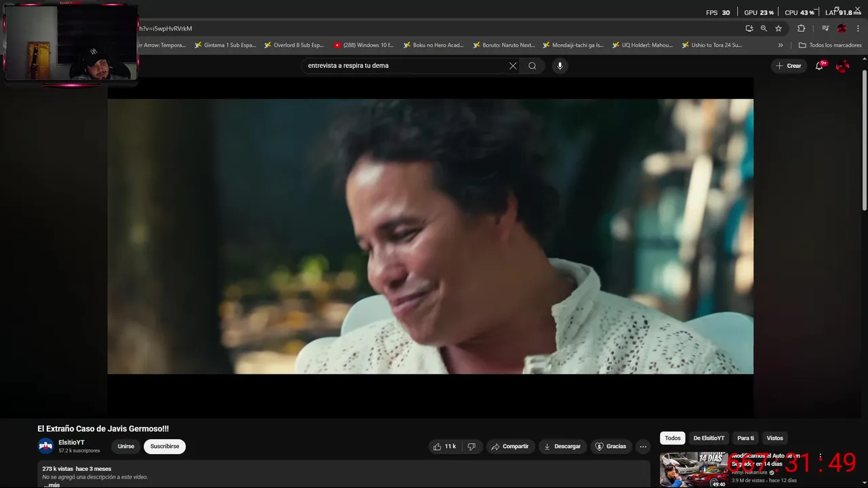This screenshot has height=488, width=868.
Task: Open Overlord 8 Sub Esp bookmark
Action: (294, 45)
